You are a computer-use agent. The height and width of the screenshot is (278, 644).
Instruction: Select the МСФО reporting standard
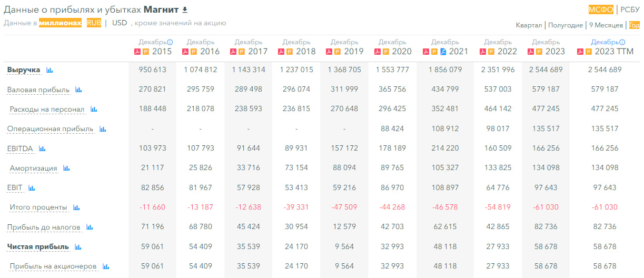click(601, 9)
